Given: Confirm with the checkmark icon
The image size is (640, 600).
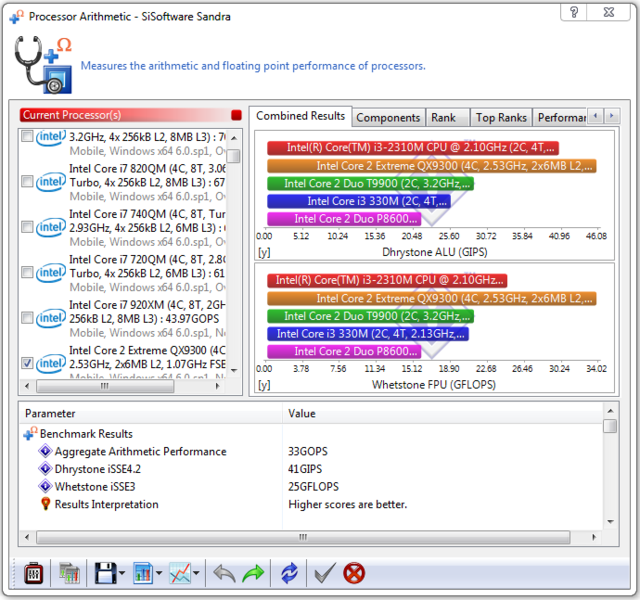Looking at the screenshot, I should (325, 573).
